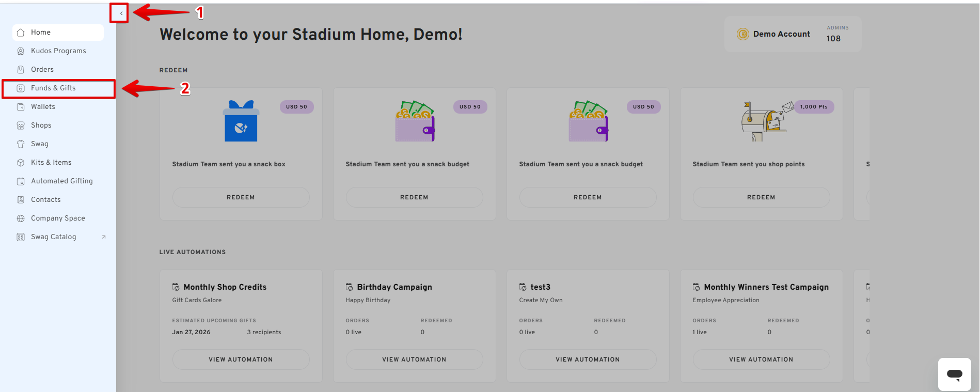
Task: Click the Wallets icon in the sidebar
Action: (x=21, y=107)
